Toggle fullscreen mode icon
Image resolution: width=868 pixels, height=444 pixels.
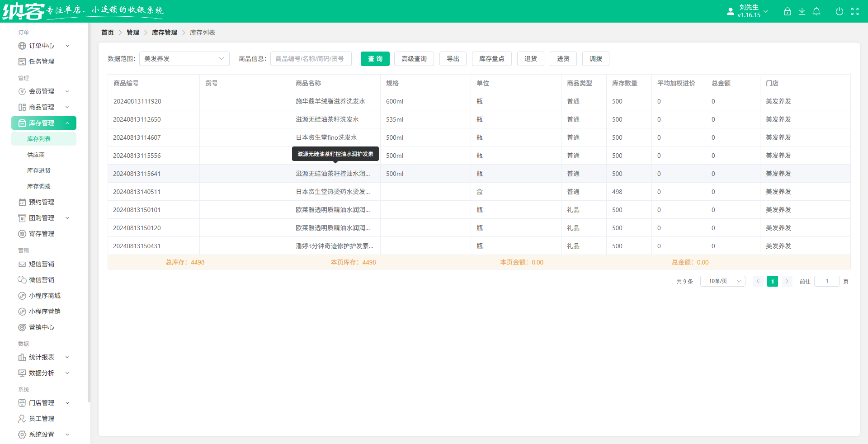[854, 12]
